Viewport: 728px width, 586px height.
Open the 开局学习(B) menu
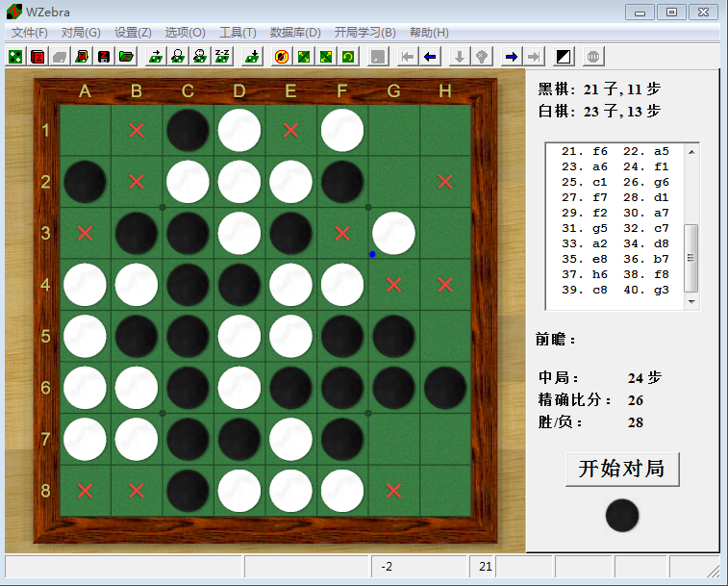point(364,33)
